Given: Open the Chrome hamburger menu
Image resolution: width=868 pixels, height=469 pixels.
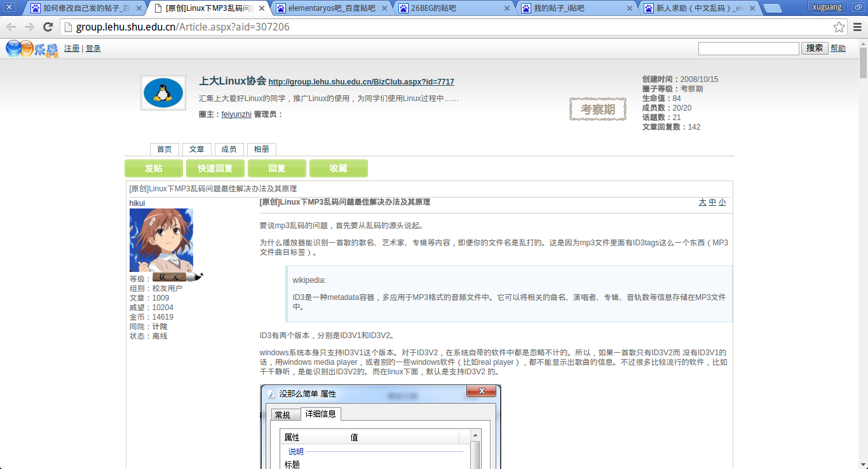Looking at the screenshot, I should 857,27.
